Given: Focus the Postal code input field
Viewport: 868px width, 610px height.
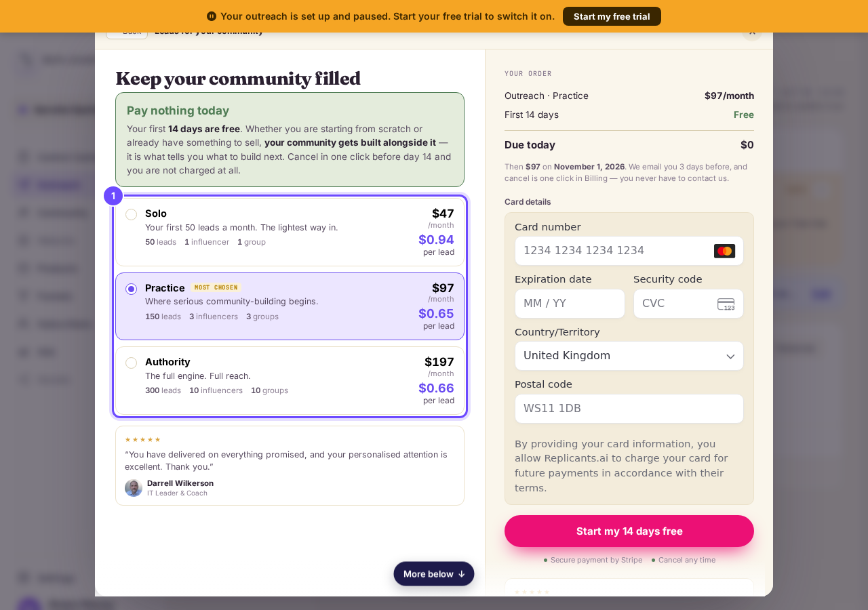Looking at the screenshot, I should [629, 409].
